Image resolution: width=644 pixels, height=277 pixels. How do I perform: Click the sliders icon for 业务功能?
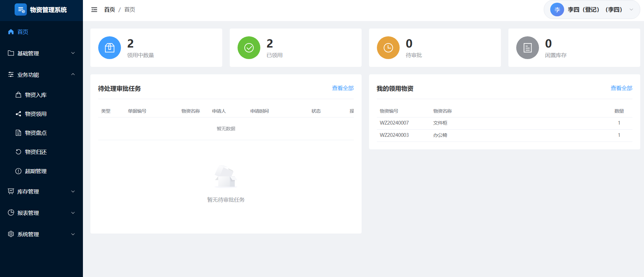pyautogui.click(x=11, y=74)
